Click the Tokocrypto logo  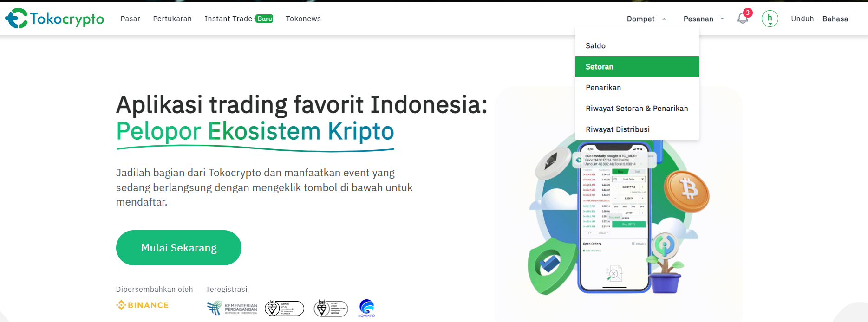click(55, 19)
